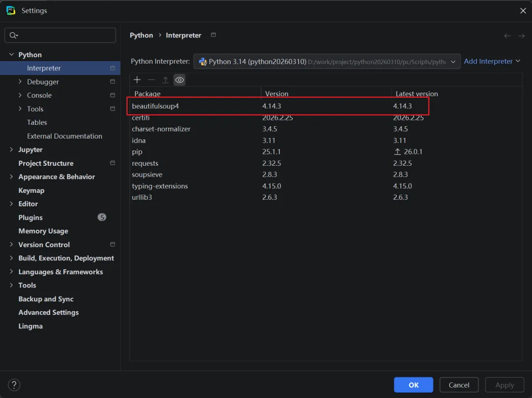Click upgrade arrow icon next to pip 26.0.1
The width and height of the screenshot is (532, 398).
click(398, 152)
